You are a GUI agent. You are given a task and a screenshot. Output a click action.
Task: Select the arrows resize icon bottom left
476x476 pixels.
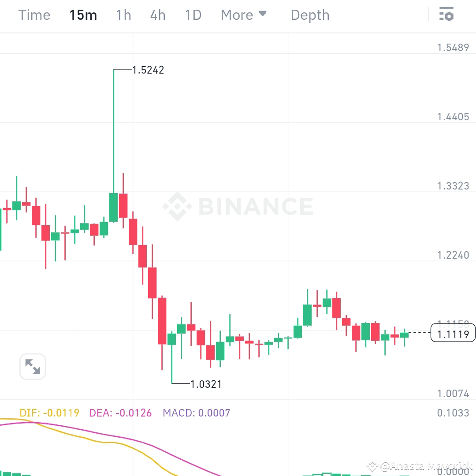[x=33, y=366]
